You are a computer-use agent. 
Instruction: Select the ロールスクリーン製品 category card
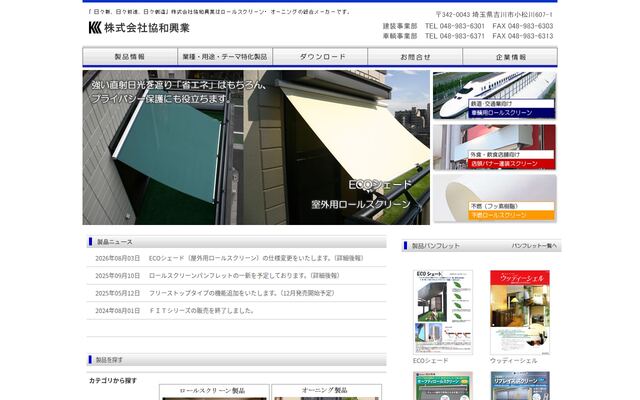214,392
